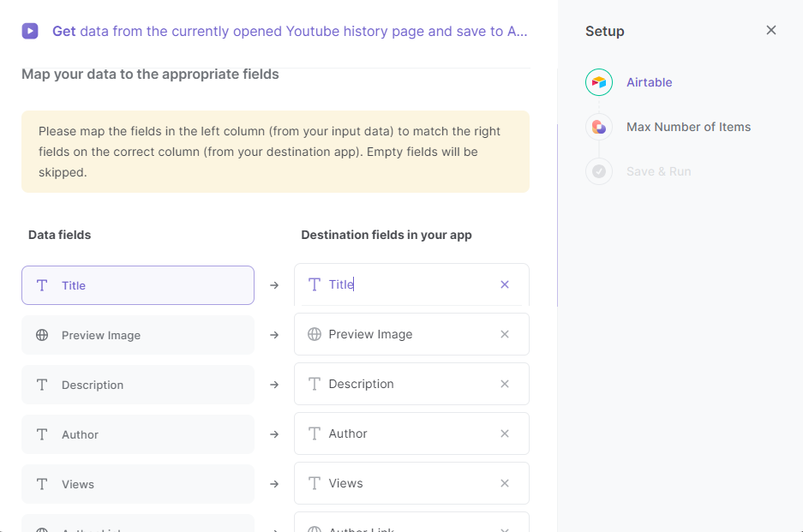
Task: Click the arrow between the Title fields
Action: pyautogui.click(x=274, y=285)
